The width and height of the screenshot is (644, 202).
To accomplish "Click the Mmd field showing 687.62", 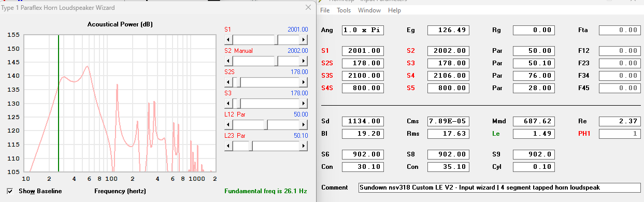I will tap(534, 121).
